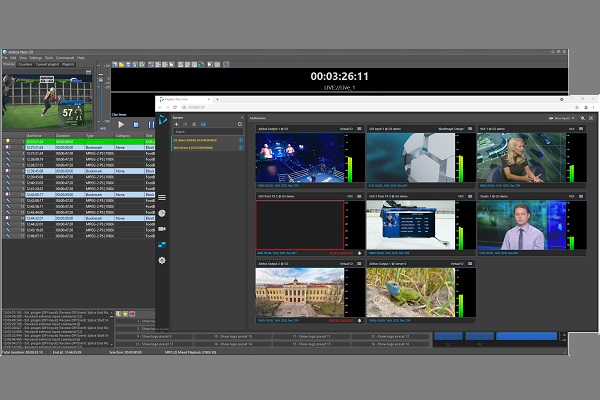
Task: Toggle alarm bell on NDI from TX 2 tile
Action: pos(359,253)
